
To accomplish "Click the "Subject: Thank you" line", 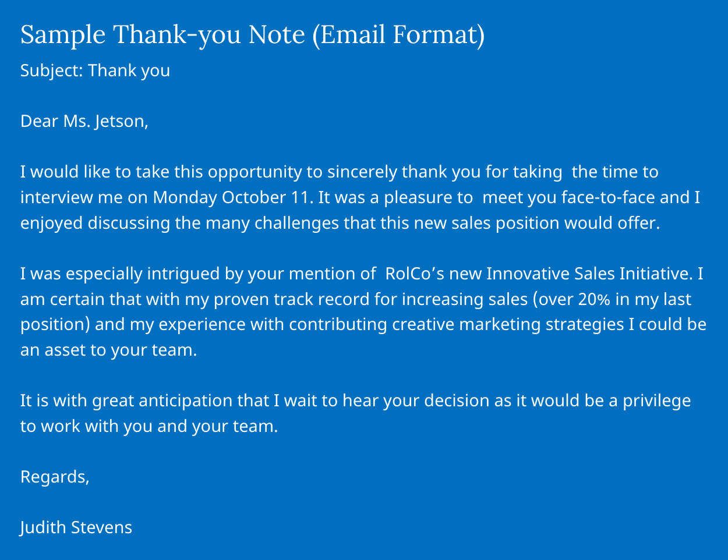I will [95, 70].
